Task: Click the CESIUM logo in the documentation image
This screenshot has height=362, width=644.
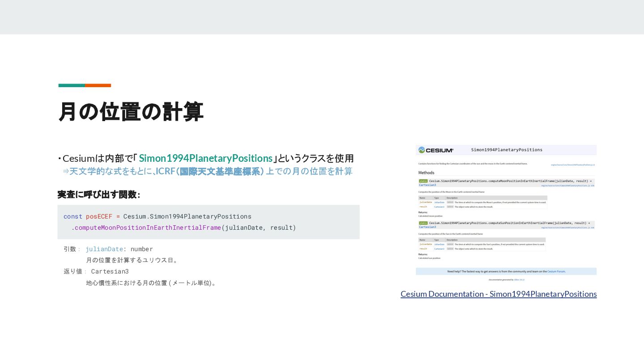Action: 436,150
